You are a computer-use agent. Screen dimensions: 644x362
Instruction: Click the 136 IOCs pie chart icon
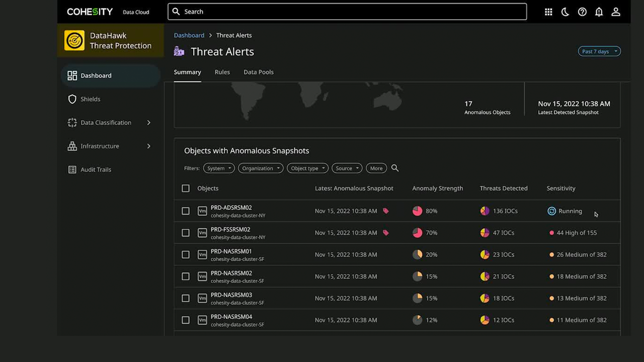point(485,211)
